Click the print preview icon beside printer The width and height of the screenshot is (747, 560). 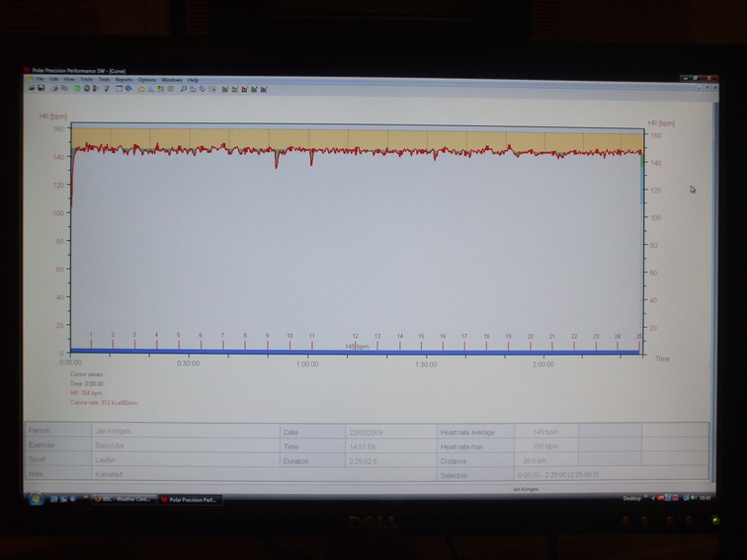[x=64, y=88]
